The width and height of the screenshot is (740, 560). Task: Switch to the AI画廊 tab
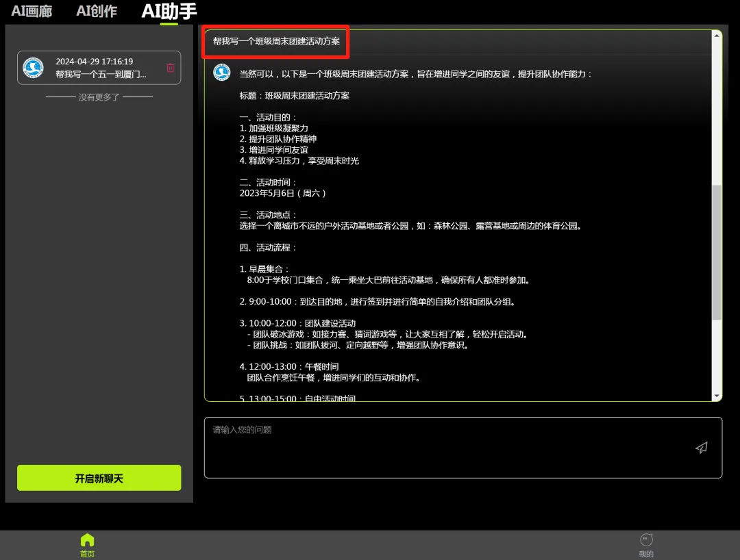32,11
